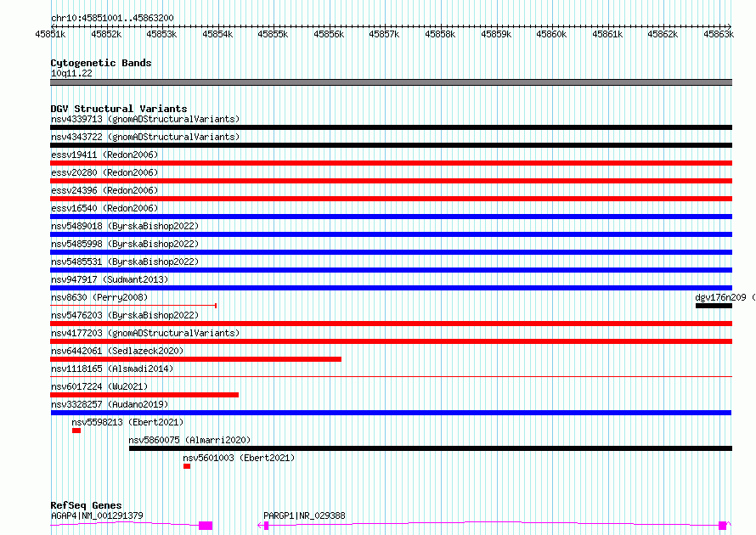Image resolution: width=756 pixels, height=535 pixels.
Task: Click the nsv5485531 (ByrskaBishop2022) label
Action: click(125, 262)
